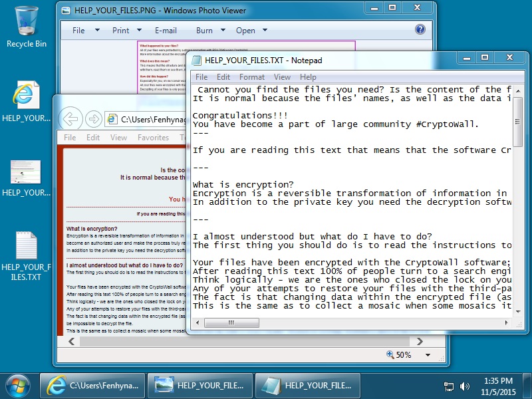Open Internet Explorer Favorites menu
Screen dimensions: 532x399
point(153,138)
